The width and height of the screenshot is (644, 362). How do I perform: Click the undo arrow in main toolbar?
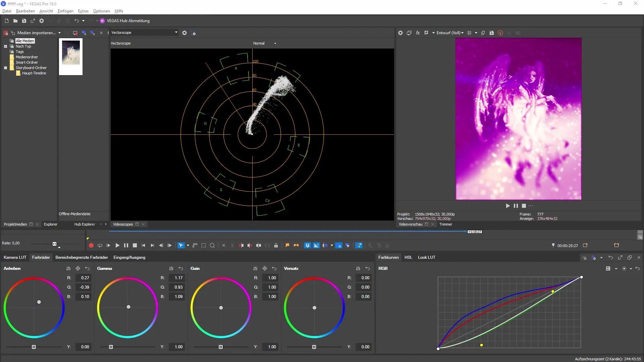(x=76, y=21)
